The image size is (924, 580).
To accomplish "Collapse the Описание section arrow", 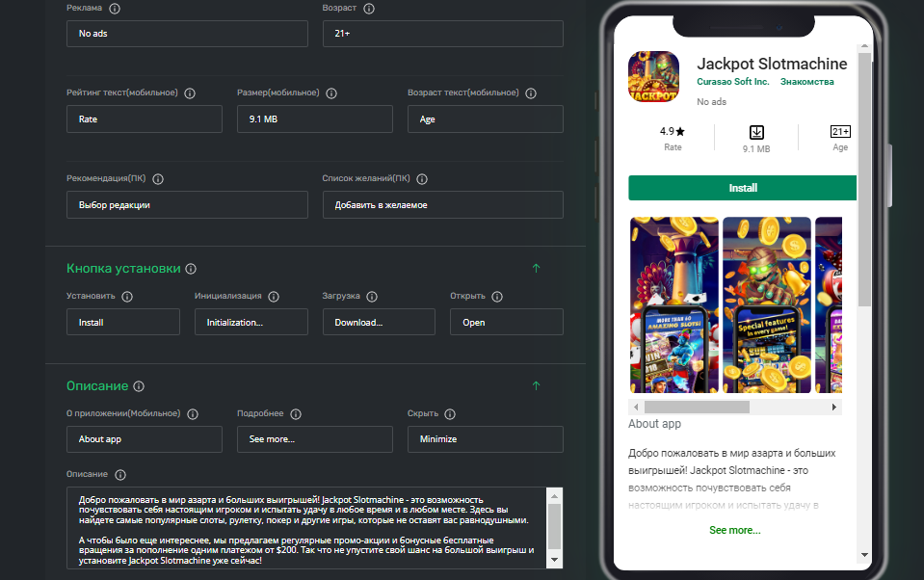I will click(537, 385).
